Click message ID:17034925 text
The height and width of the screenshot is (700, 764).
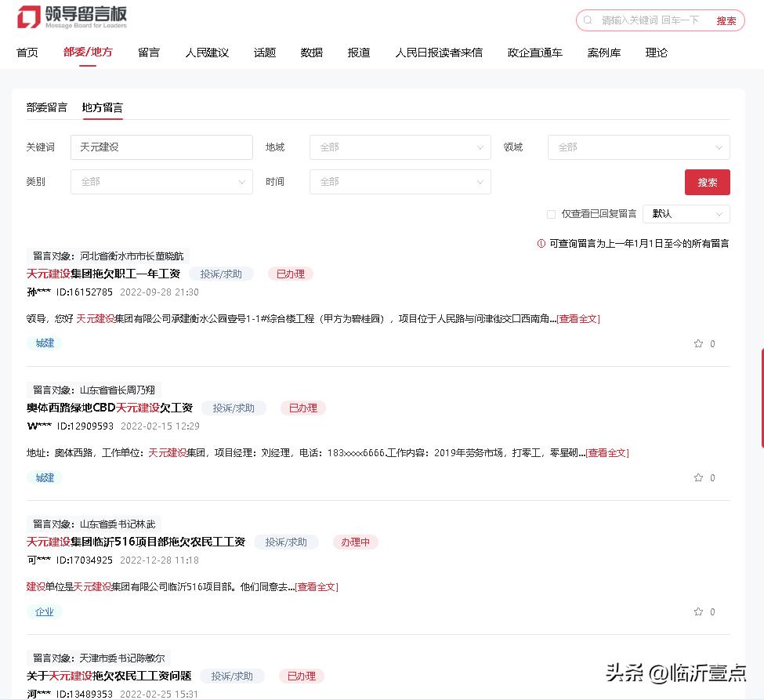[x=85, y=560]
